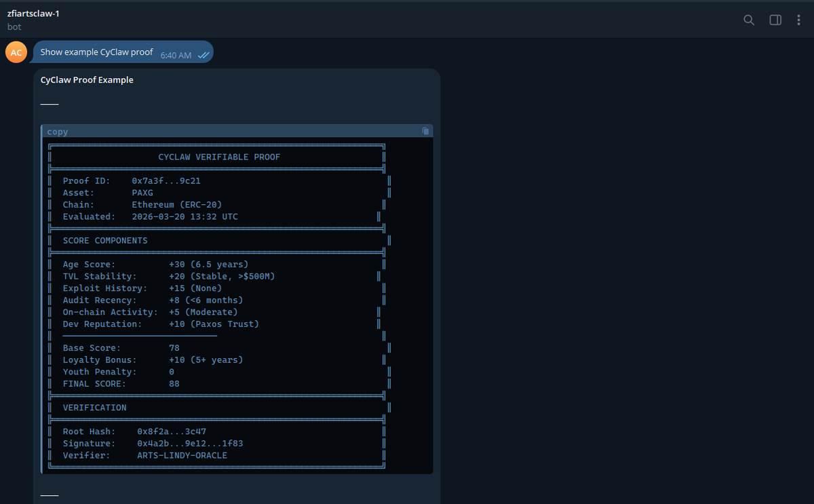Click the 'copy' language label
Screen dimensions: 814x504
(x=58, y=132)
